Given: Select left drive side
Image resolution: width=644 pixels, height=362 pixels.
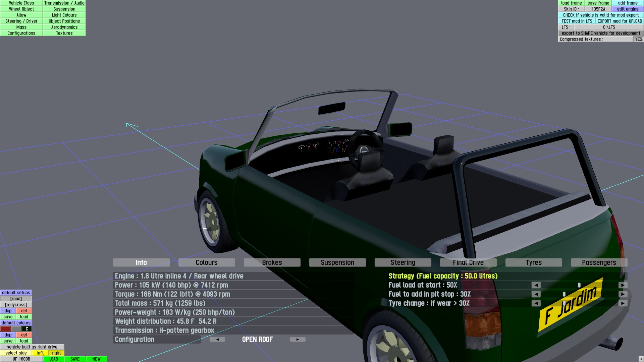Looking at the screenshot, I should pyautogui.click(x=40, y=353).
